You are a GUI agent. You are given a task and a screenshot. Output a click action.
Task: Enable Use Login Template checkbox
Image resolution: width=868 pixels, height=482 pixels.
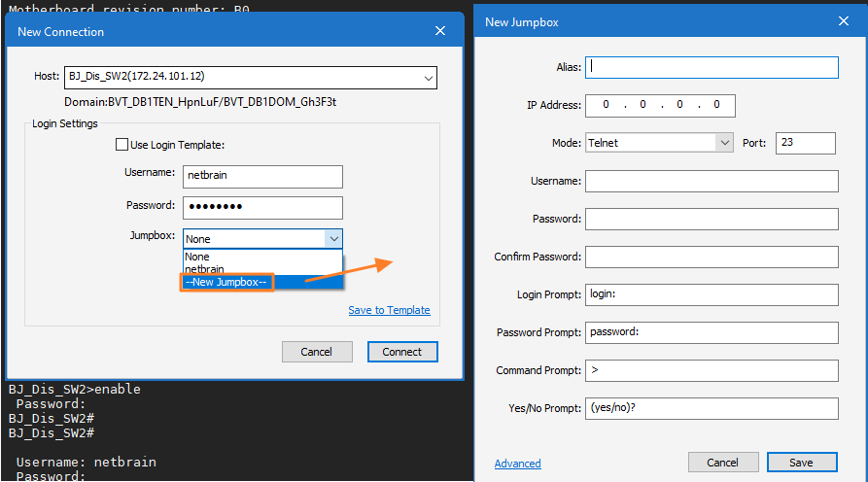click(122, 145)
